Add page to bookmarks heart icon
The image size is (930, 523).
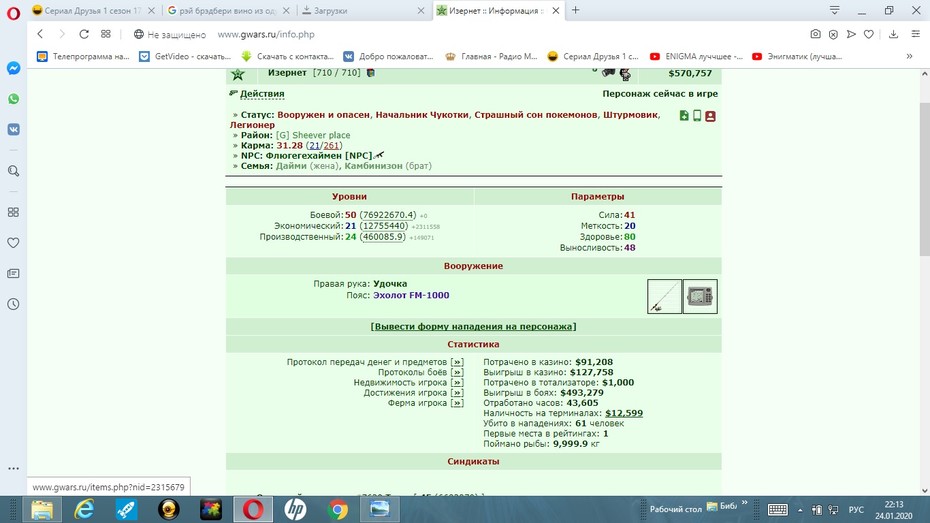click(x=868, y=34)
